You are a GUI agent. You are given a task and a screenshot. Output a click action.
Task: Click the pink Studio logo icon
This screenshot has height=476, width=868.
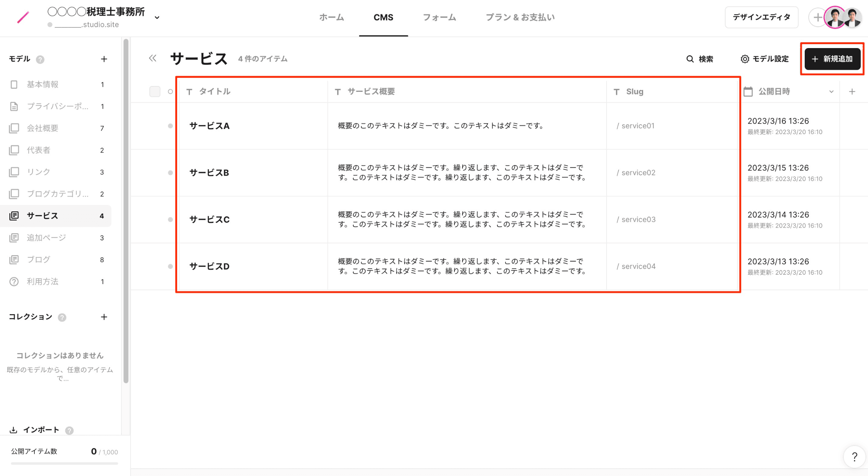(23, 17)
